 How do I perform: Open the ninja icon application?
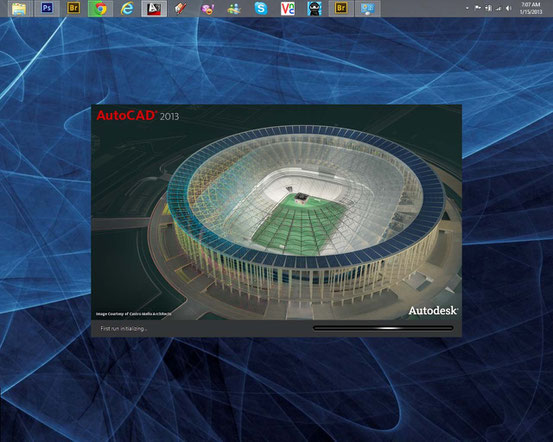coord(314,8)
